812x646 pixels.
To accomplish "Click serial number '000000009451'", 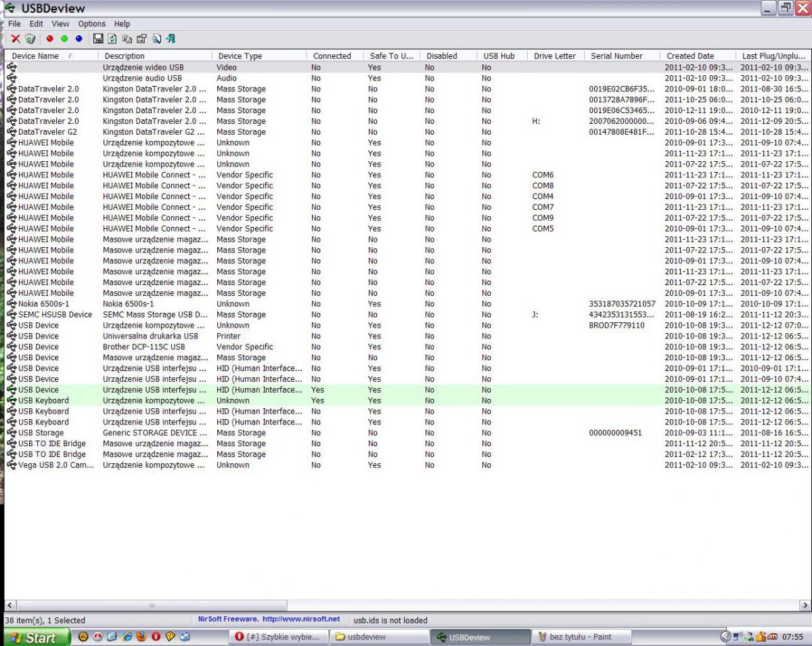I will coord(615,433).
